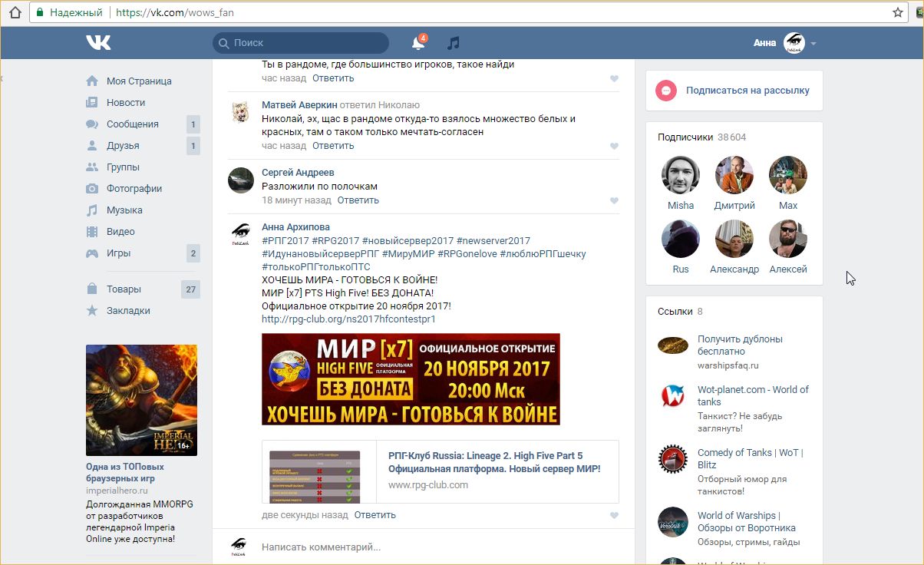
Task: Like Matvey Averkin's comment heart icon
Action: tap(614, 147)
